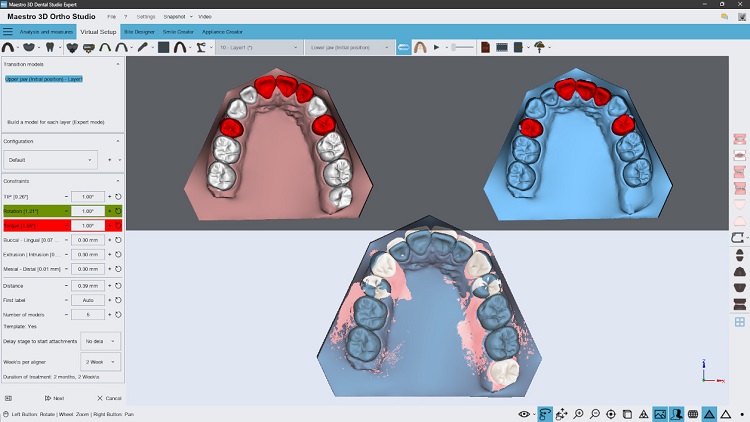Click the center view target icon
Viewport: 750px width, 422px height.
coord(610,414)
